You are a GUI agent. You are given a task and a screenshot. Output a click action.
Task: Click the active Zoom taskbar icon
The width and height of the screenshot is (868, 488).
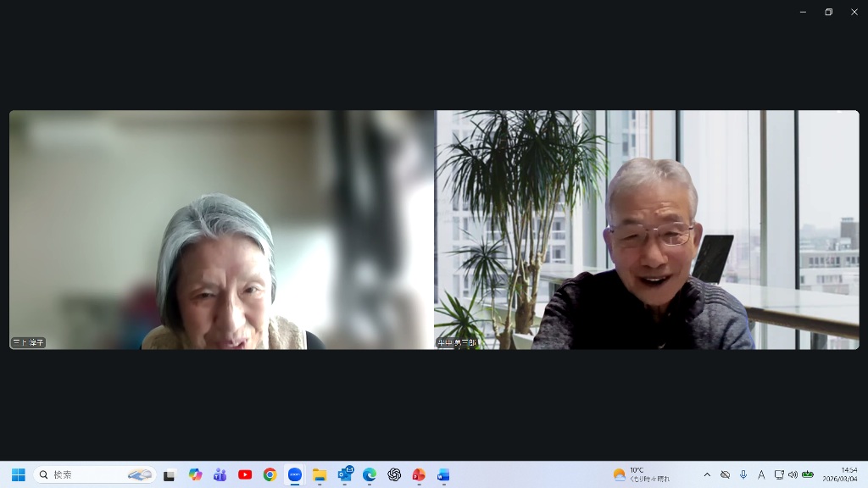click(x=294, y=474)
